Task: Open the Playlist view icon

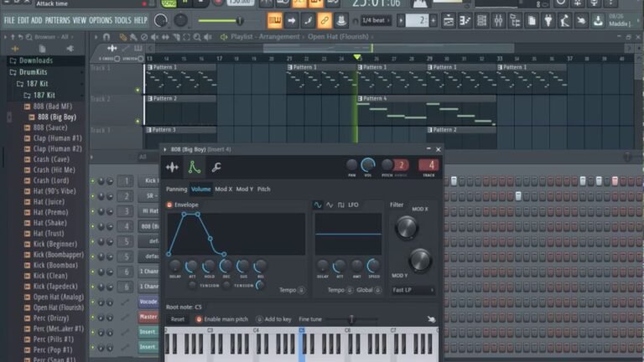Action: coord(449,20)
